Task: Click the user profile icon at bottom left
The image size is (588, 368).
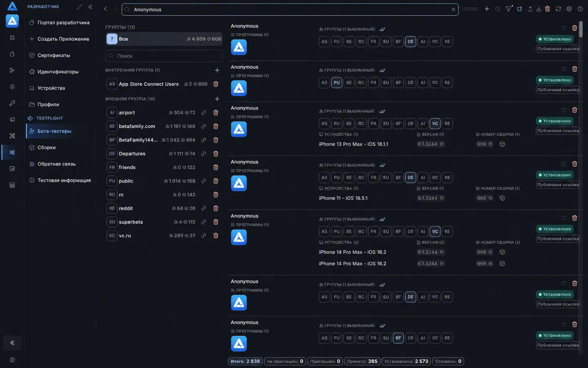Action: click(12, 360)
